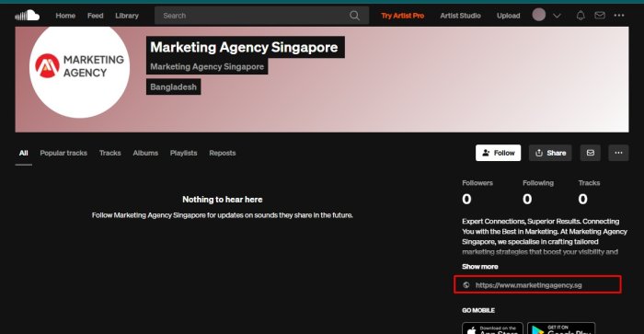
Task: Expand bio with Show more
Action: [x=479, y=267]
